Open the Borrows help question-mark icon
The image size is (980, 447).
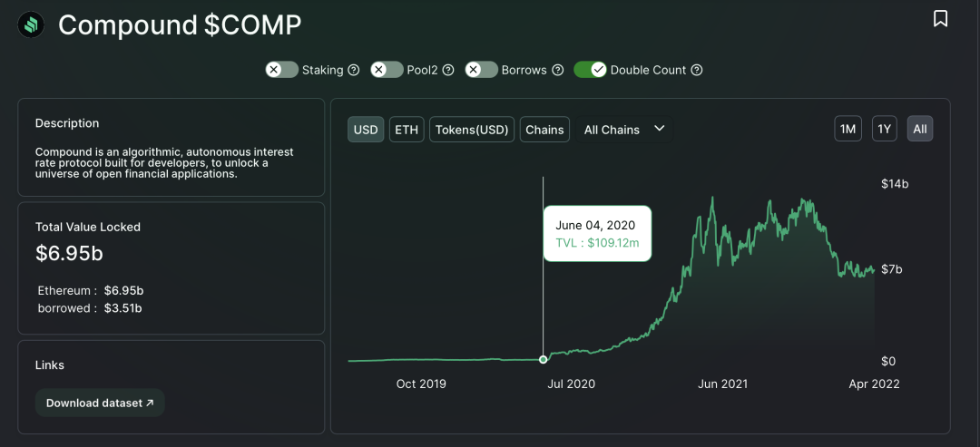[558, 70]
